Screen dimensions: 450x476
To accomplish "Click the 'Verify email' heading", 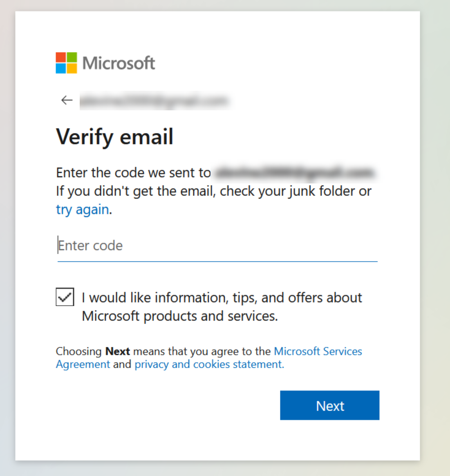I will click(115, 136).
